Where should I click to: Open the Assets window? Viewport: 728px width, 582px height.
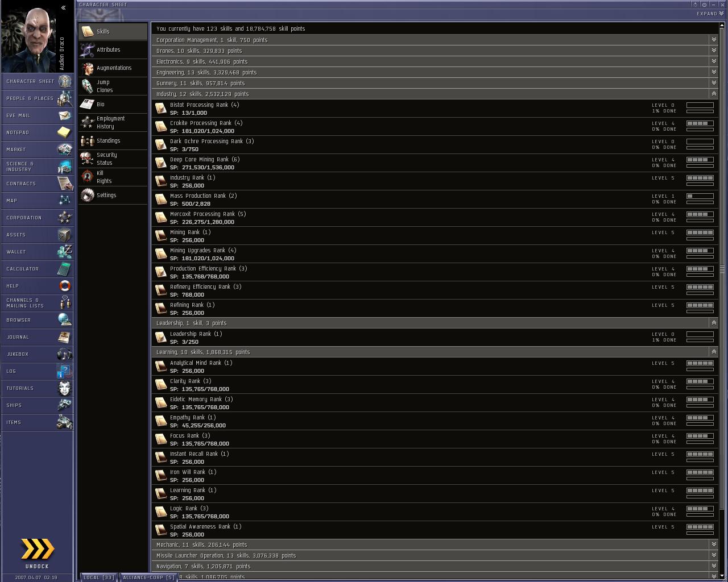(x=37, y=235)
